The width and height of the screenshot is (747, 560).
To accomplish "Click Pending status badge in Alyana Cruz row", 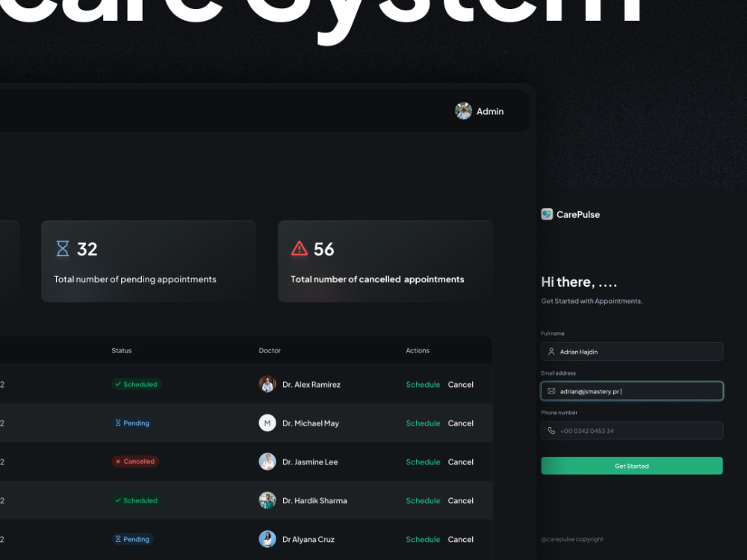I will click(x=132, y=539).
